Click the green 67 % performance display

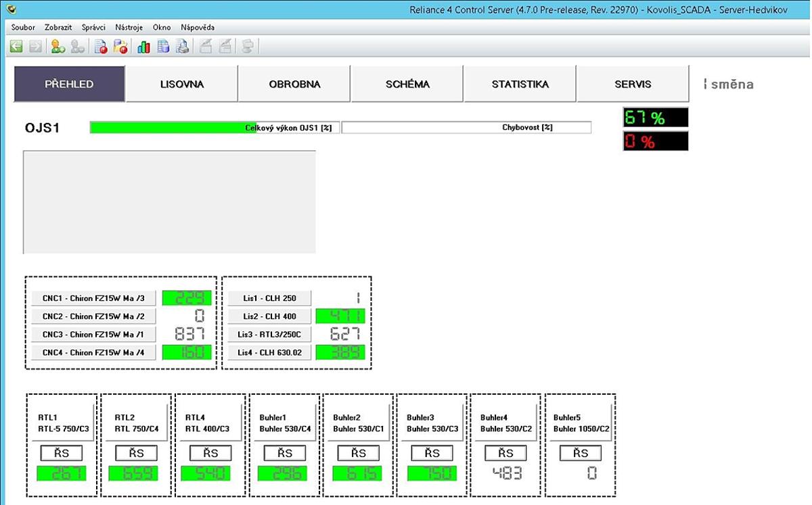coord(655,118)
